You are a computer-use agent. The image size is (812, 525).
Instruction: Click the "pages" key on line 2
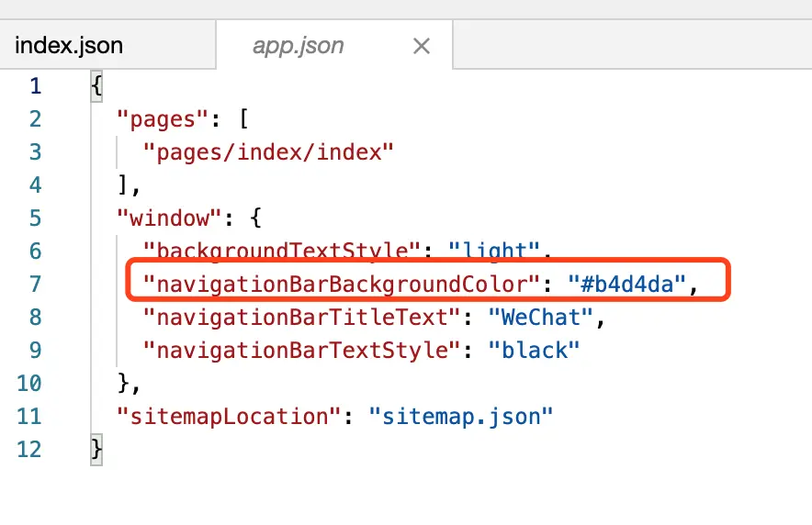[x=162, y=119]
